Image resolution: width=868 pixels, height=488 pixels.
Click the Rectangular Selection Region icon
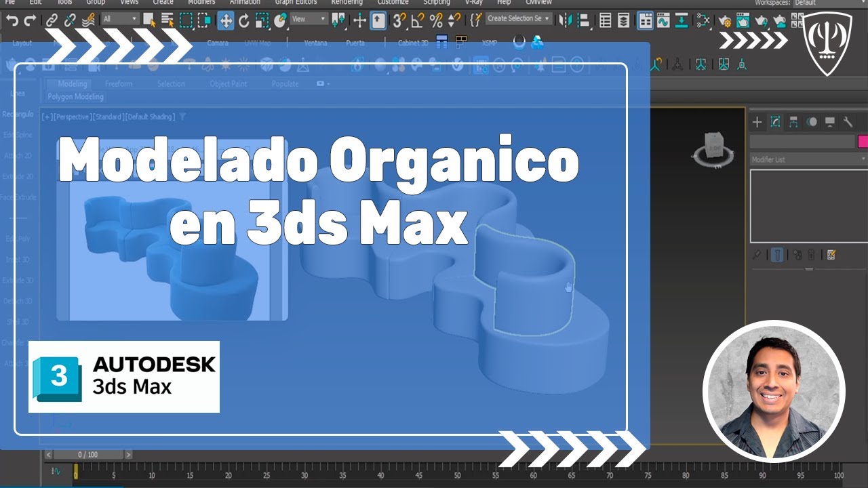click(x=186, y=20)
